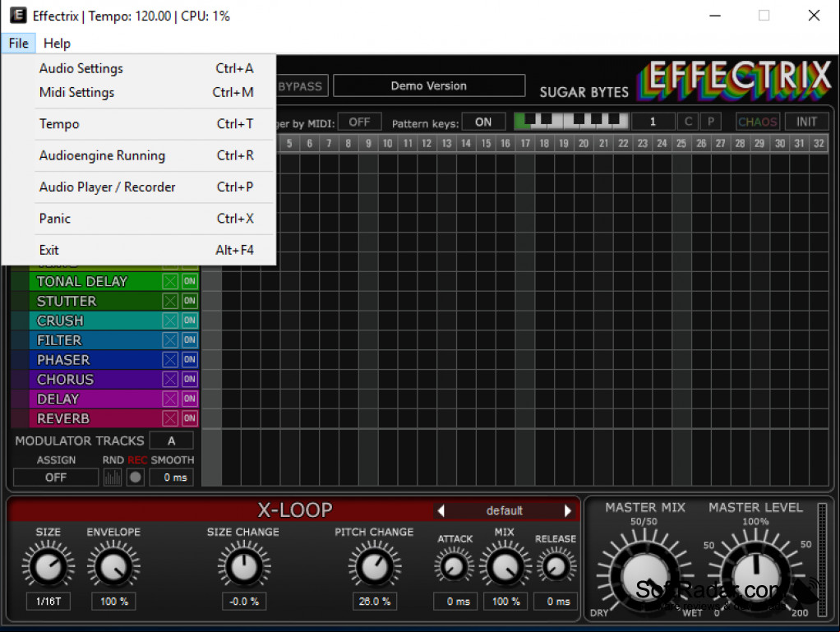Viewport: 840px width, 632px height.
Task: Click the INIT button
Action: click(806, 122)
